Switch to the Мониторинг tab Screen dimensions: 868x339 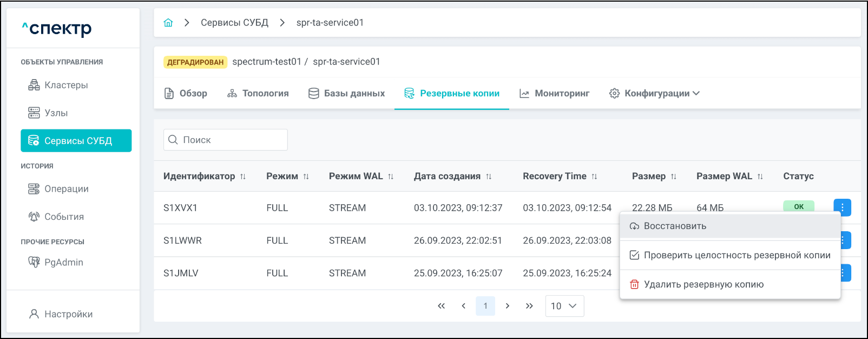[x=555, y=93]
